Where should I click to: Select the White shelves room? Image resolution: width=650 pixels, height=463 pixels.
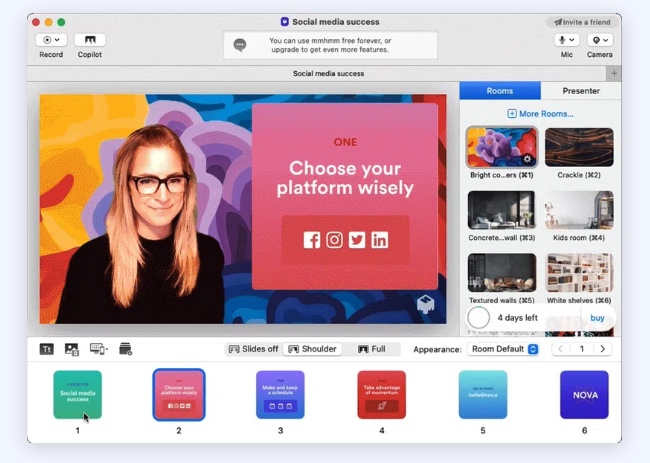pyautogui.click(x=579, y=273)
